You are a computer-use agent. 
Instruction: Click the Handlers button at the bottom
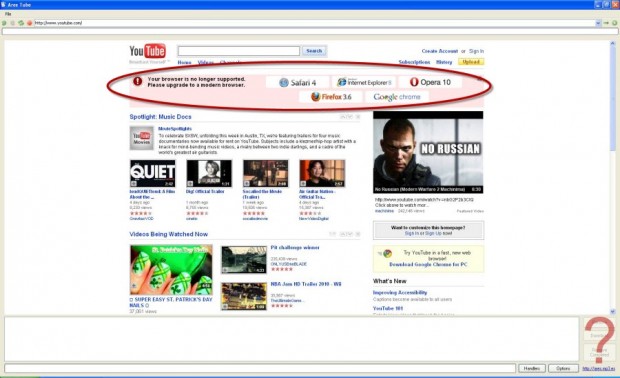tap(532, 369)
